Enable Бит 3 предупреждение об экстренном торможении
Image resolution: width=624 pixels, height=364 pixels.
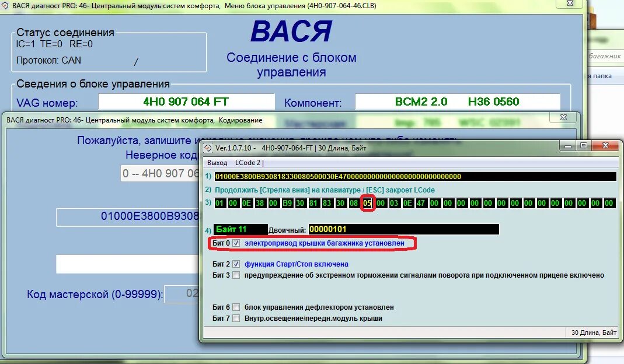[236, 275]
